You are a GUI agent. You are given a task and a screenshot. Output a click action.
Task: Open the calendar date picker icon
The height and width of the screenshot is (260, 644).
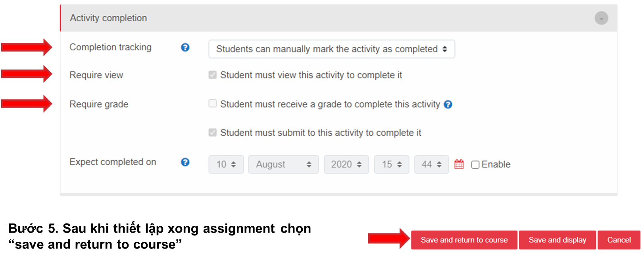[459, 164]
